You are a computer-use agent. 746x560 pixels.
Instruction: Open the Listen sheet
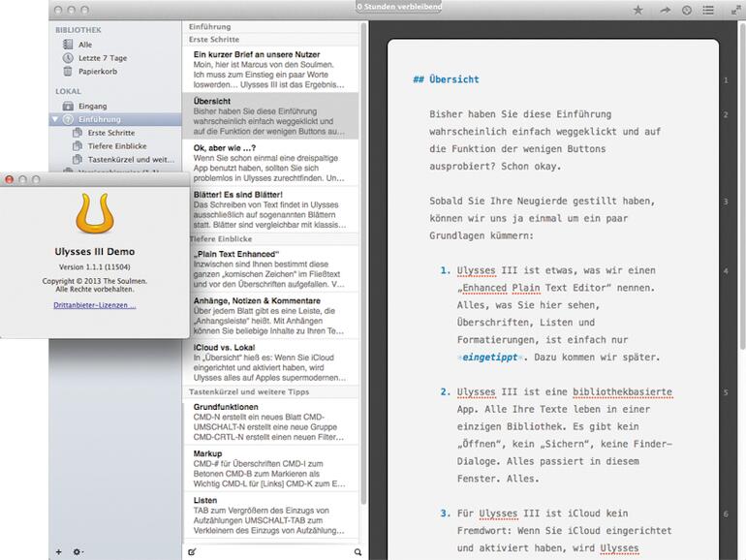pos(270,514)
